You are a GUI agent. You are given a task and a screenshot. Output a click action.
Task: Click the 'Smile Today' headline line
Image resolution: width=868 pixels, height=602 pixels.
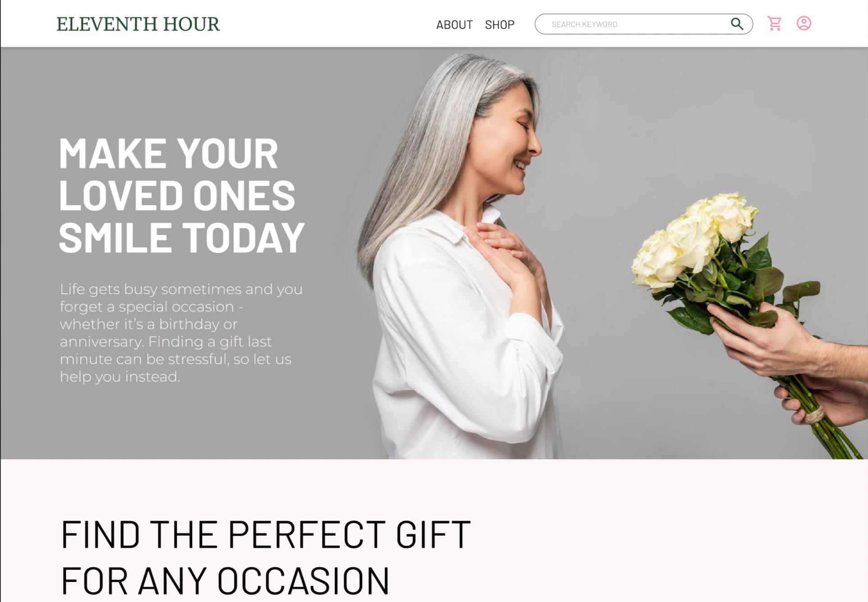point(182,237)
